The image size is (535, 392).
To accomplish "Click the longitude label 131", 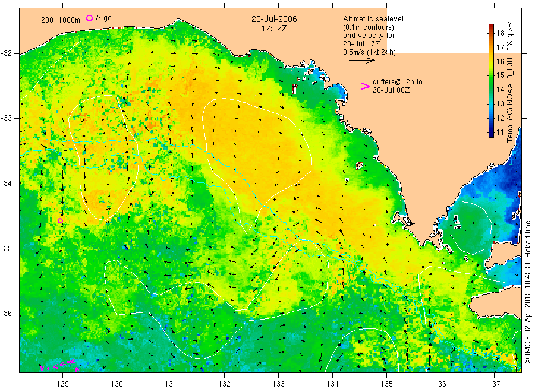I will pos(171,384).
